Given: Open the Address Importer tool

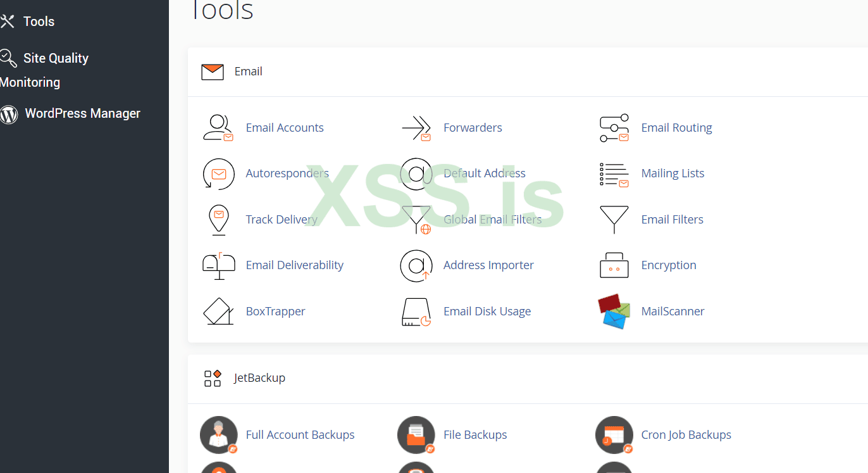Looking at the screenshot, I should point(488,265).
